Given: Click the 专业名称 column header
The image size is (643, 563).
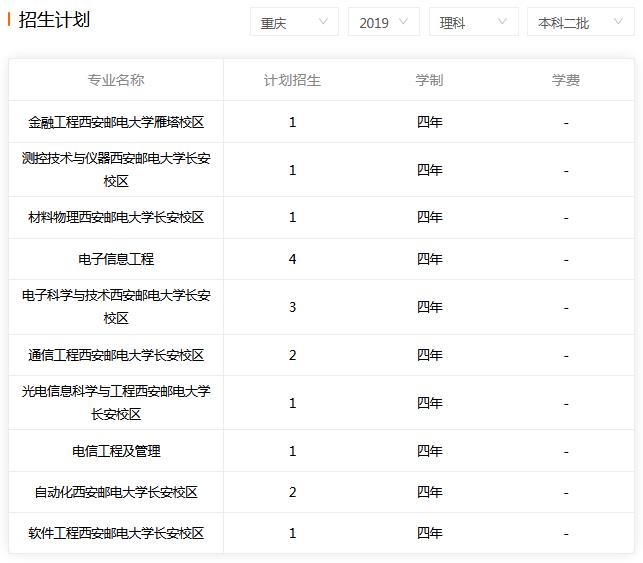Looking at the screenshot, I should (116, 80).
